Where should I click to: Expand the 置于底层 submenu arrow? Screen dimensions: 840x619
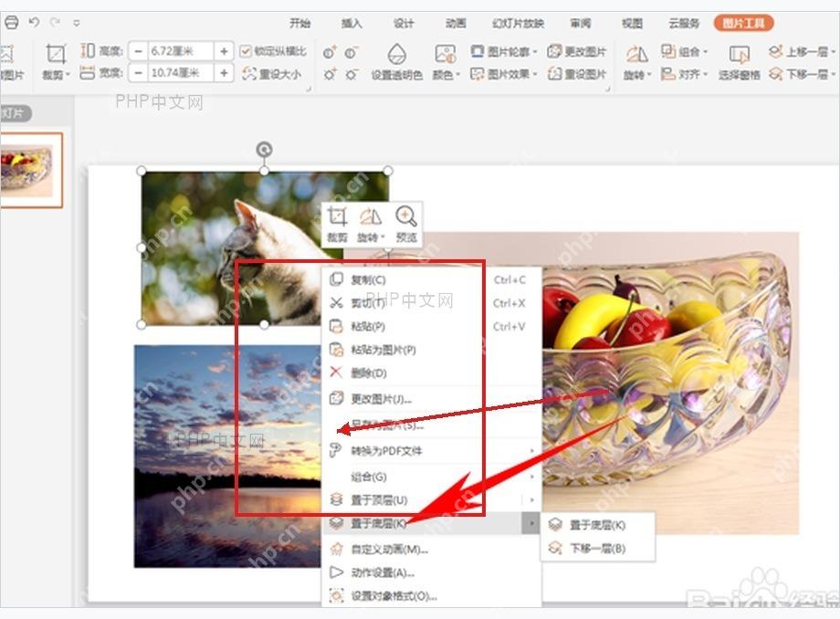530,523
